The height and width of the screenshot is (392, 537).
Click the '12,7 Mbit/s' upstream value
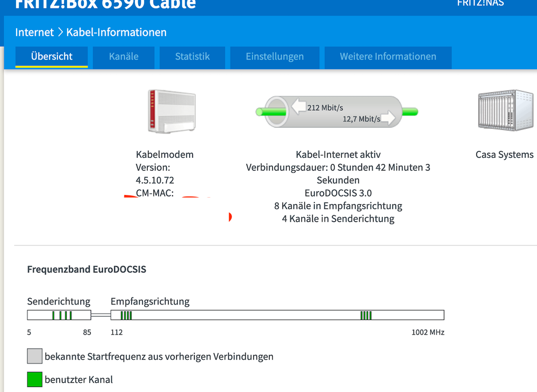click(361, 119)
